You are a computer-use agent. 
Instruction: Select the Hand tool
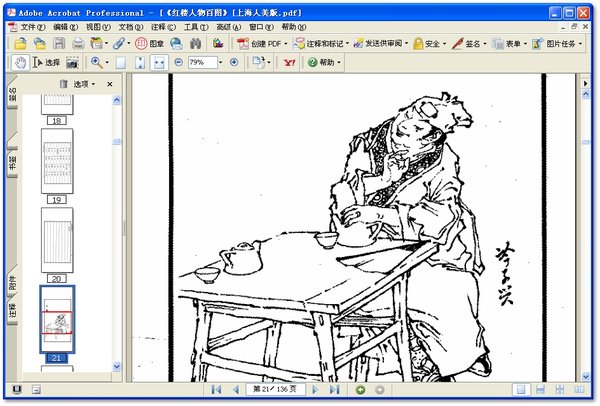[20, 62]
